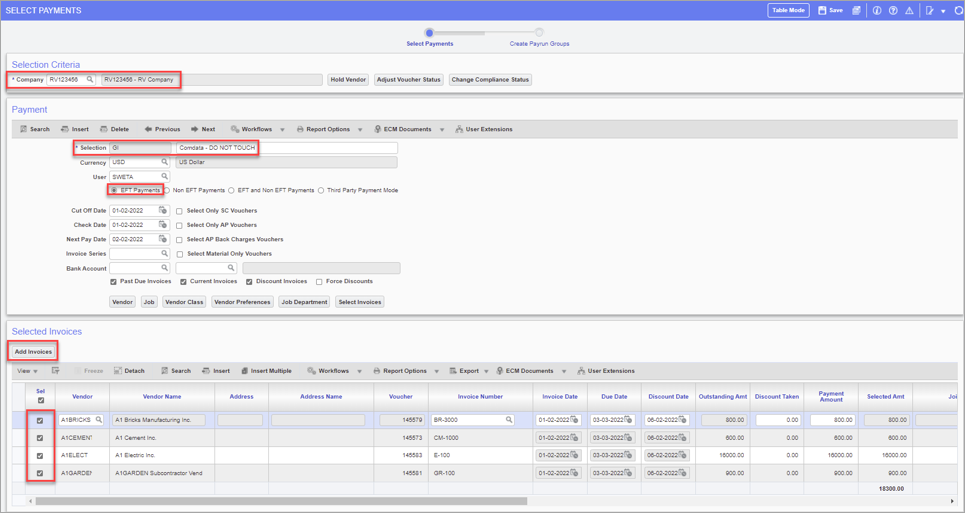The height and width of the screenshot is (513, 965).
Task: Select the EFT Payments radio button
Action: (113, 191)
